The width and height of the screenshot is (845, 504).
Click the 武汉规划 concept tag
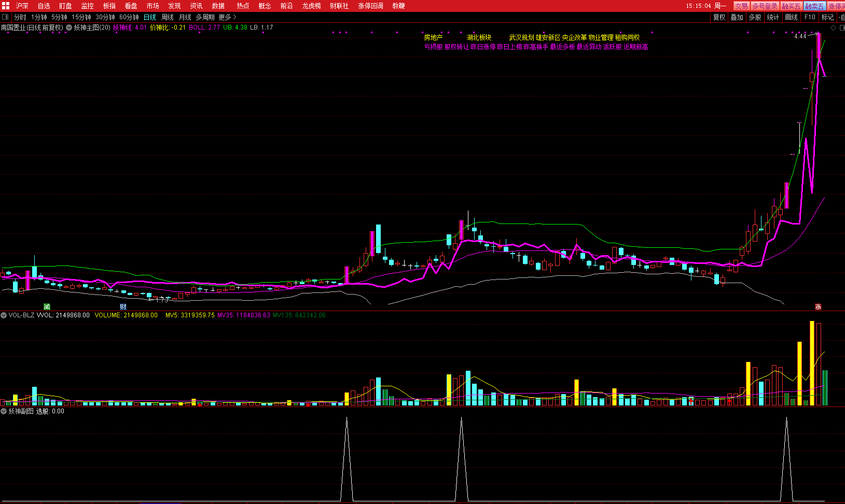pos(521,37)
